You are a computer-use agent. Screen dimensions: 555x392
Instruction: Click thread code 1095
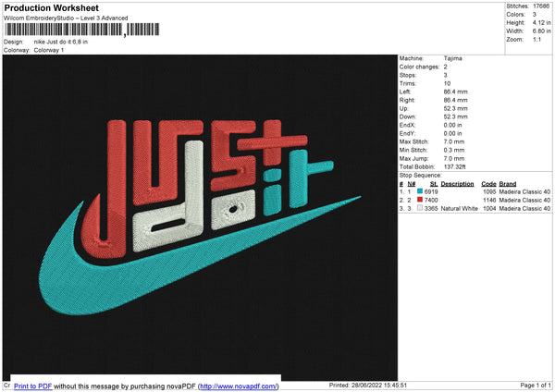tap(489, 191)
